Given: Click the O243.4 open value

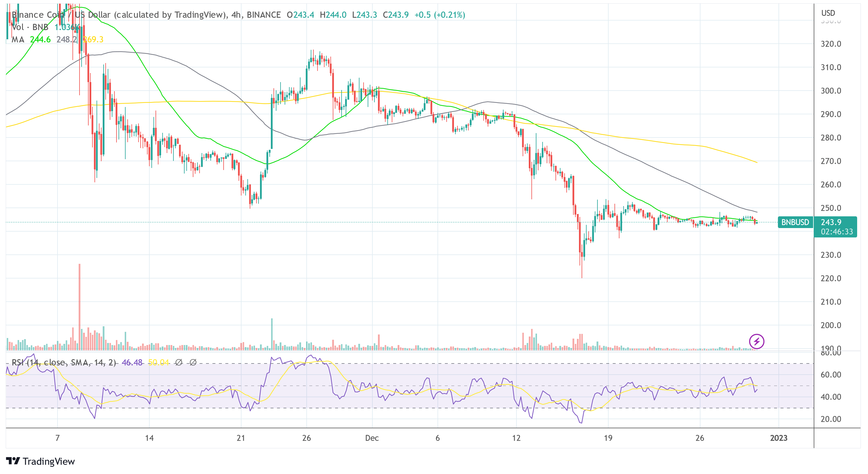Looking at the screenshot, I should [x=300, y=15].
